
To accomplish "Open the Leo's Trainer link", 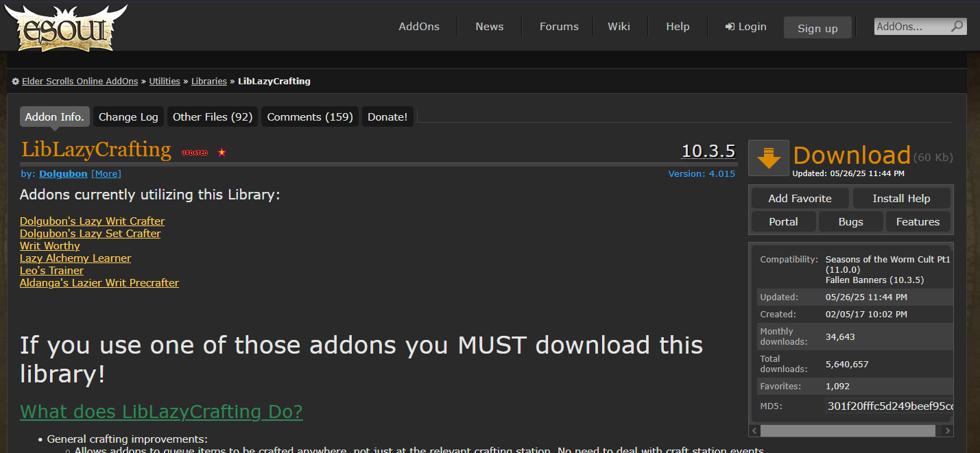I will (51, 271).
